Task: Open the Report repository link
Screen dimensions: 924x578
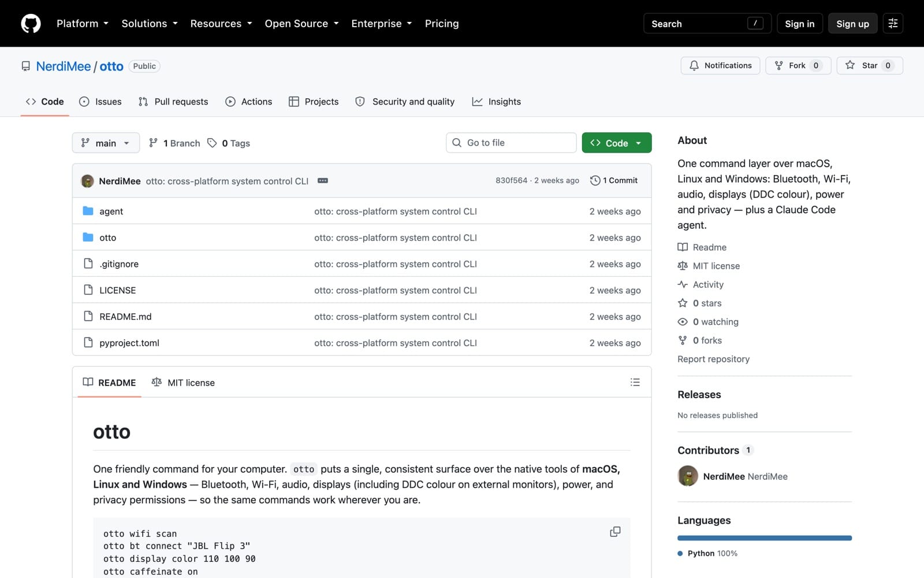Action: click(x=713, y=359)
